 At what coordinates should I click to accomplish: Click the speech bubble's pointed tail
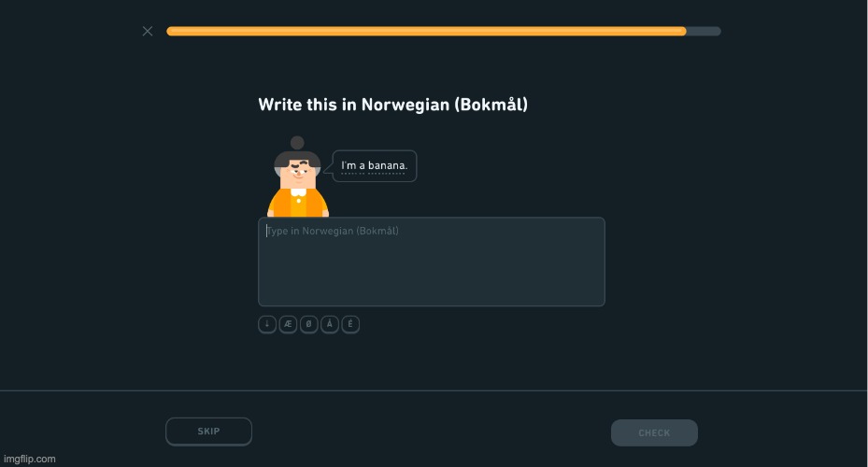(329, 167)
